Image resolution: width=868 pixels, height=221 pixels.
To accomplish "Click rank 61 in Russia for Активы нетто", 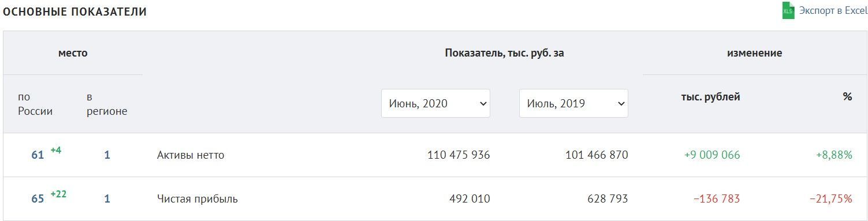I will point(38,155).
